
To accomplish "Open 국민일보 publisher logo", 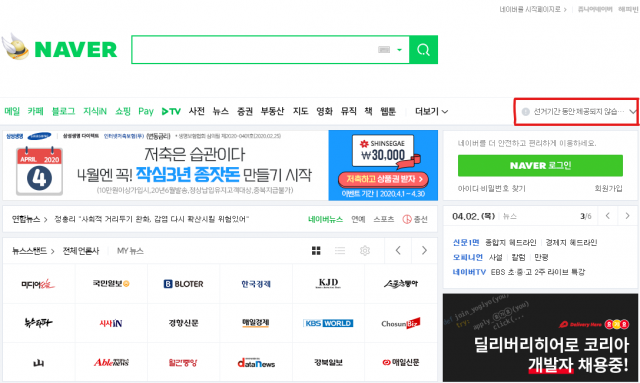I will [x=111, y=284].
